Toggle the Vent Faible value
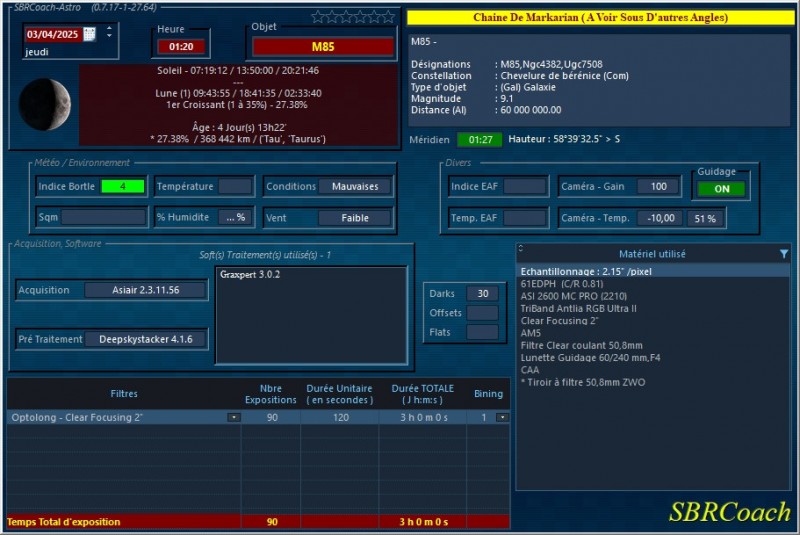 [355, 218]
